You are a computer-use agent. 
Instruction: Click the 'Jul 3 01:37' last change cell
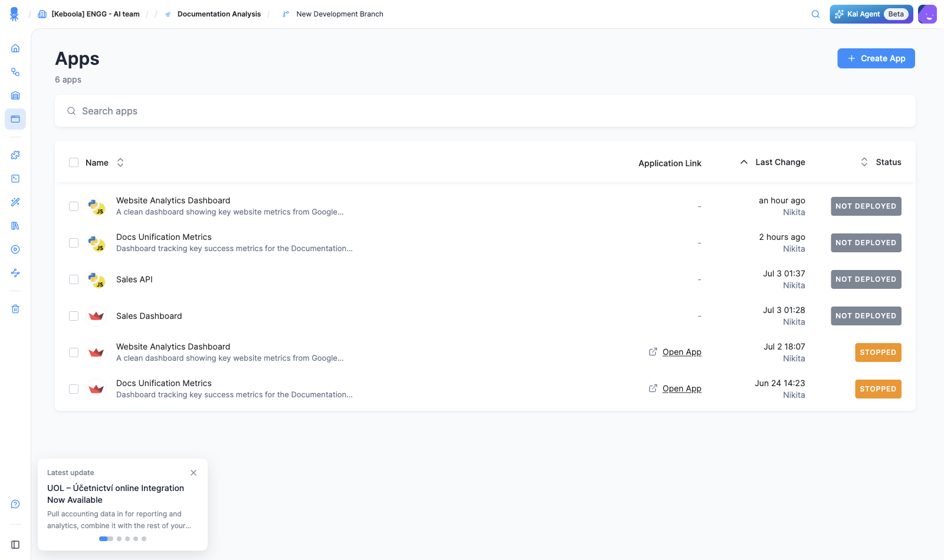(x=784, y=274)
